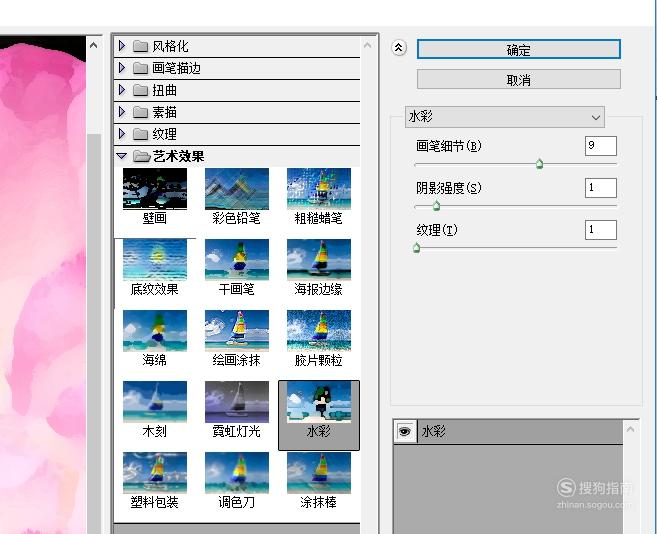Click the 纹理 value field
The image size is (657, 534).
point(600,230)
